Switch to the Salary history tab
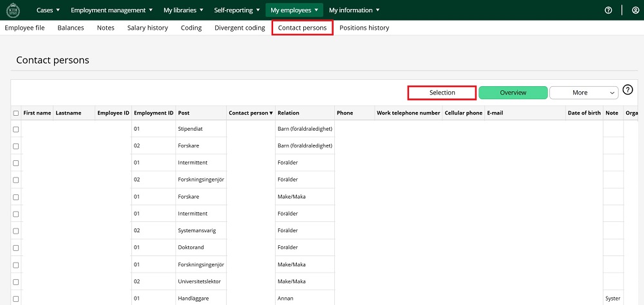The image size is (644, 305). 147,28
